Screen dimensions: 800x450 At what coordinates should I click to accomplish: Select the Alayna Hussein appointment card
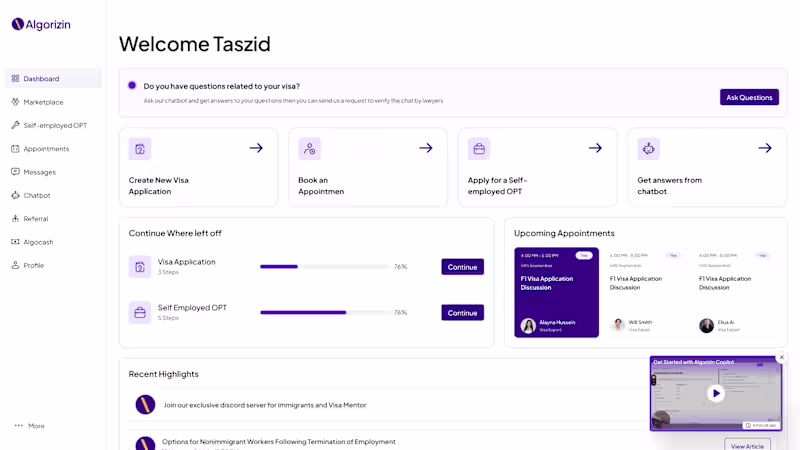[556, 292]
